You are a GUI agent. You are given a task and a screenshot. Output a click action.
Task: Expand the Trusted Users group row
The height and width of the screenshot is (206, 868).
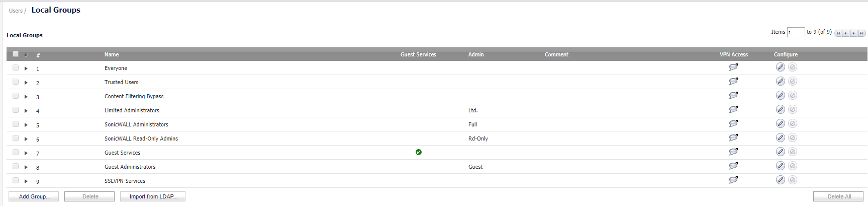click(x=26, y=83)
